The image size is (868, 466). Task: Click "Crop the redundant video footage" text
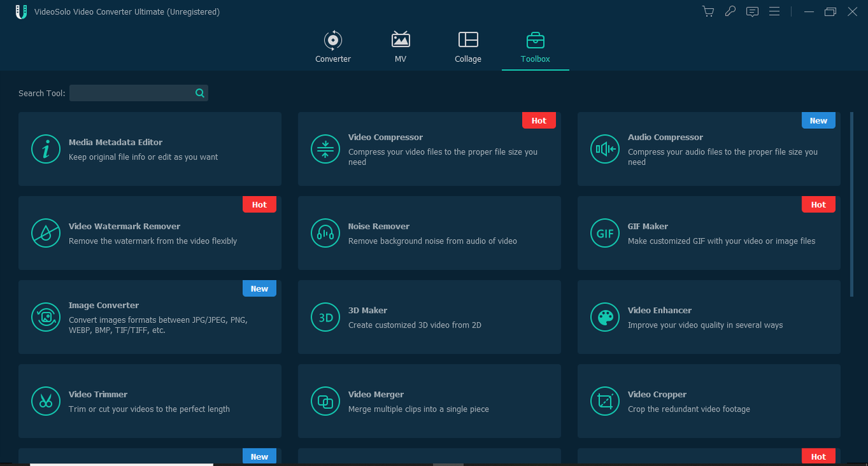point(689,410)
